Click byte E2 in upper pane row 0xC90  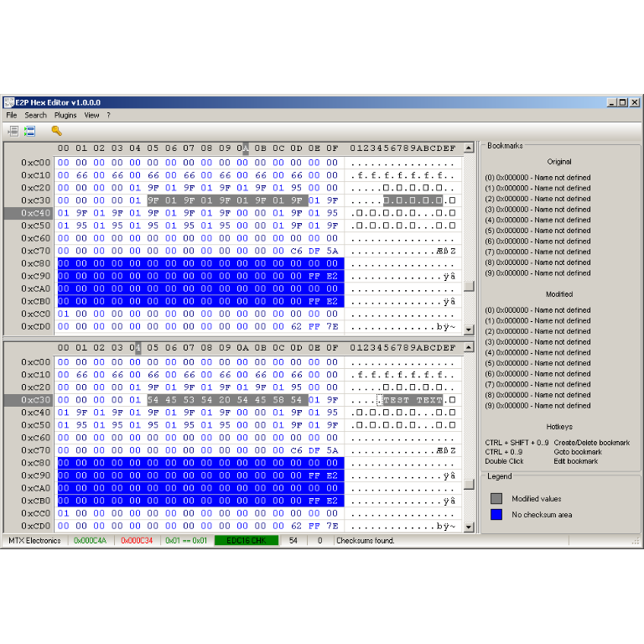[x=332, y=276]
